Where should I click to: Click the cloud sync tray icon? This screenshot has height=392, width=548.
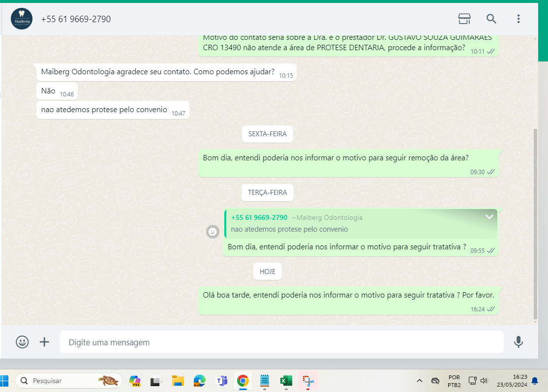(x=435, y=381)
